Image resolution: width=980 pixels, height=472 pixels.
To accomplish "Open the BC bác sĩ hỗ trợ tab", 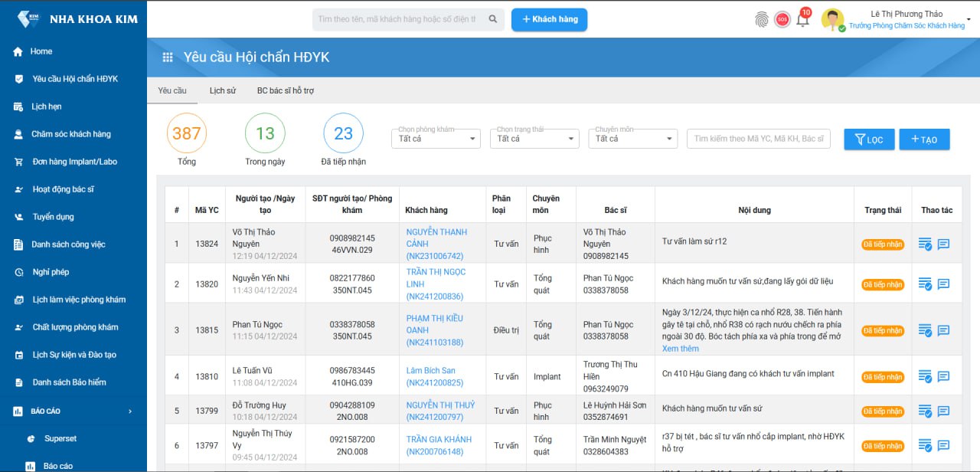I will coord(285,90).
